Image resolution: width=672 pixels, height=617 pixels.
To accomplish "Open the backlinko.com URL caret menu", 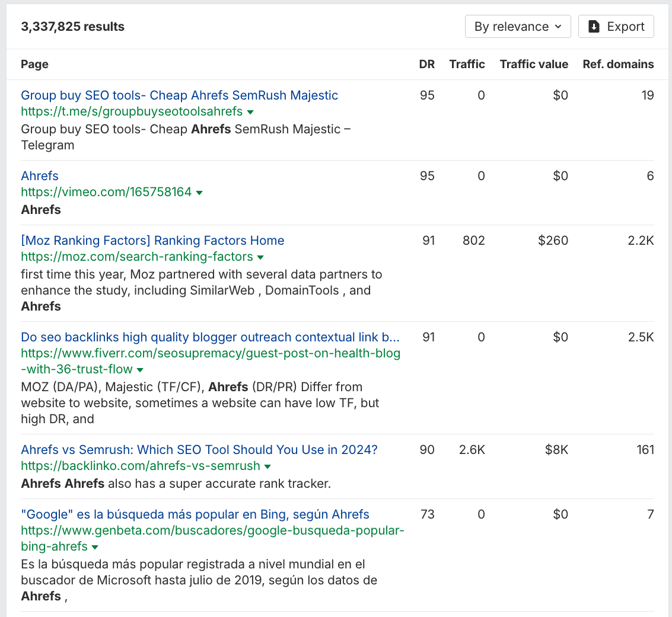I will (267, 466).
